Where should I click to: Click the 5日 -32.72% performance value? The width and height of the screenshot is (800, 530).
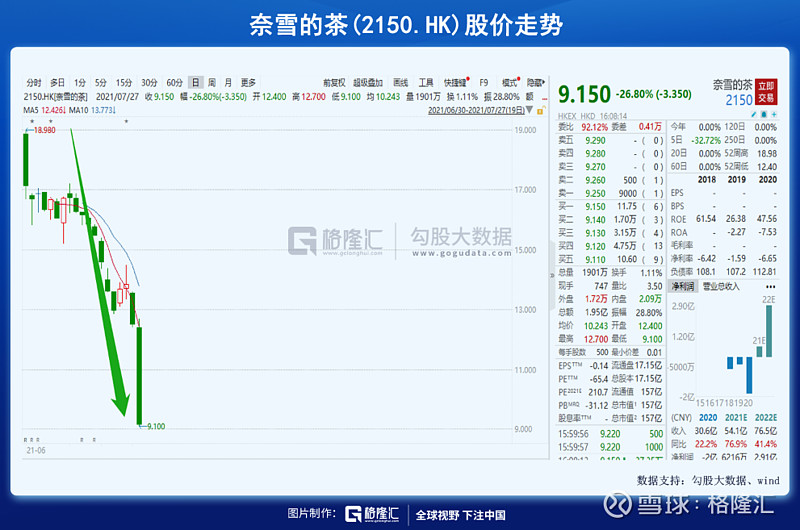tap(706, 140)
